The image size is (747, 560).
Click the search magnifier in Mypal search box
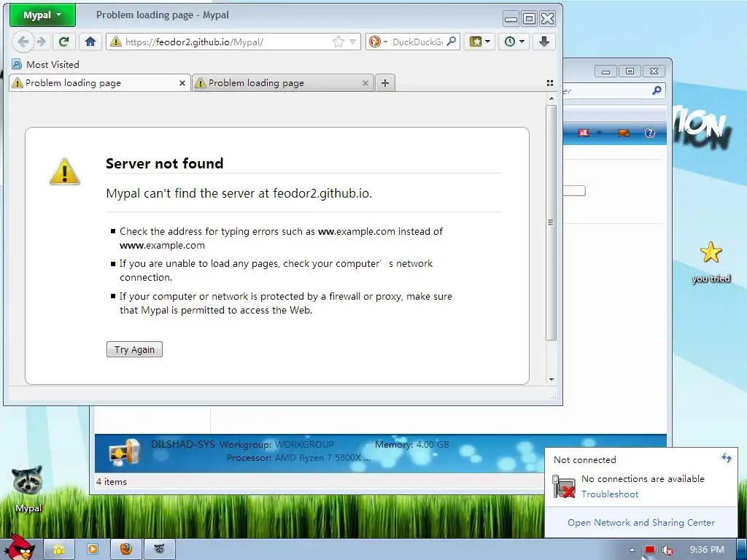coord(451,42)
